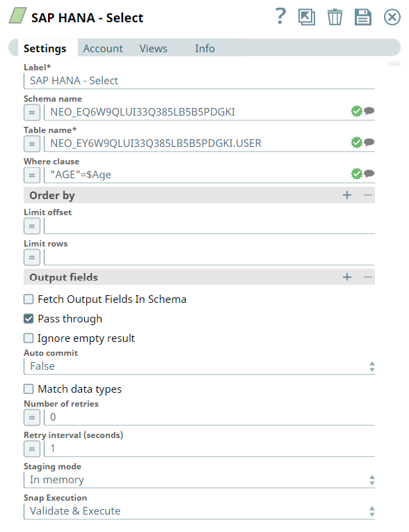Open the help question mark icon
Viewport: 409px width, 532px height.
coord(280,16)
